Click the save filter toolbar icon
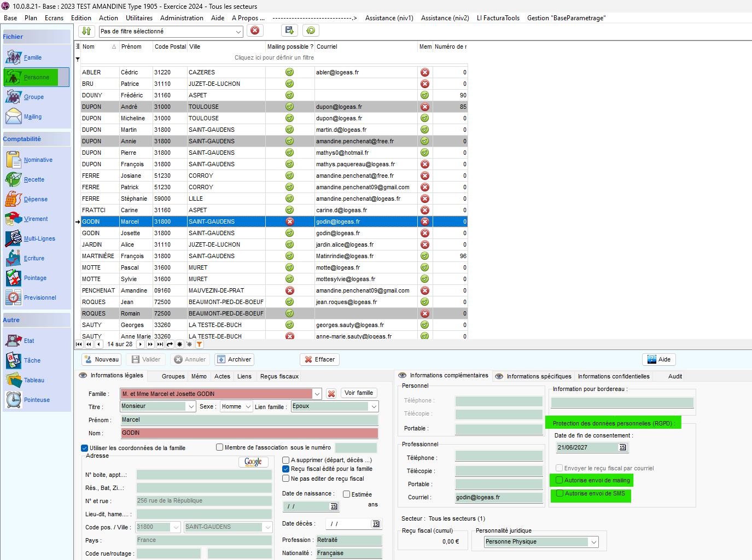The image size is (752, 560). (x=289, y=31)
